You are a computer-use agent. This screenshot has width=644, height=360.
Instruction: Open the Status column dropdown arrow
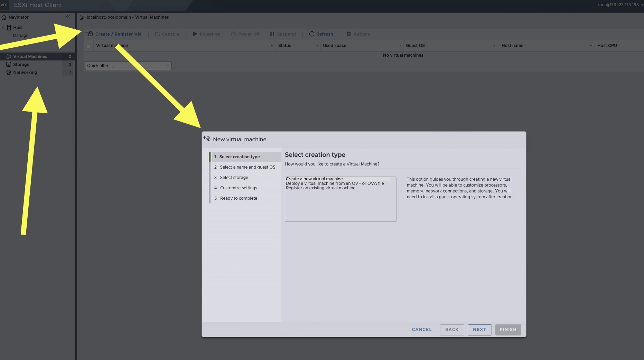(316, 46)
